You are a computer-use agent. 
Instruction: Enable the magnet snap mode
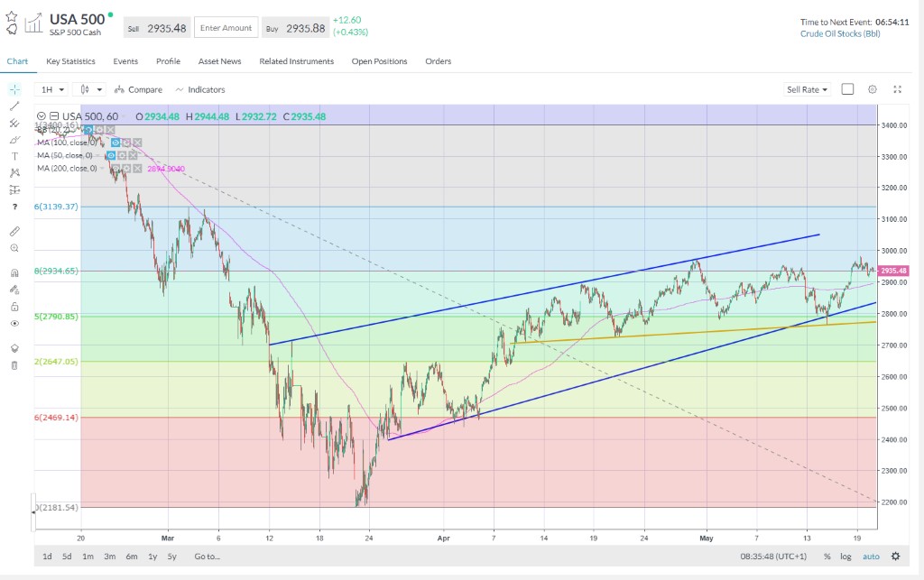14,272
